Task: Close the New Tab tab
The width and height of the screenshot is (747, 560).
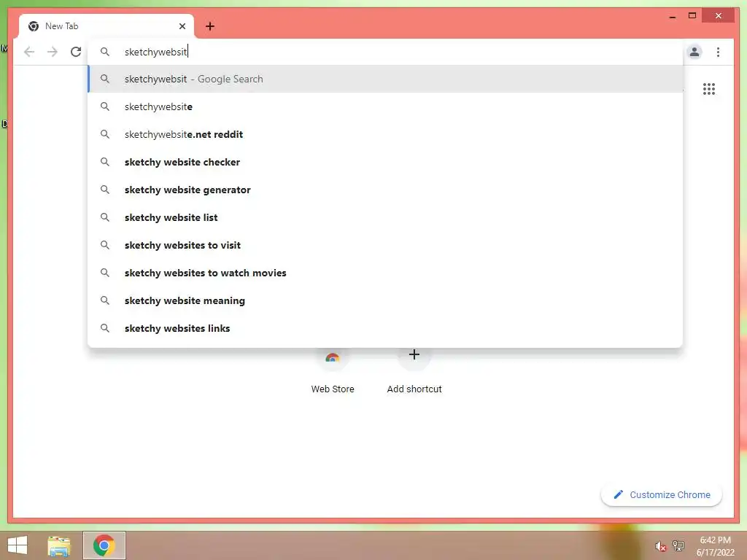Action: (182, 26)
